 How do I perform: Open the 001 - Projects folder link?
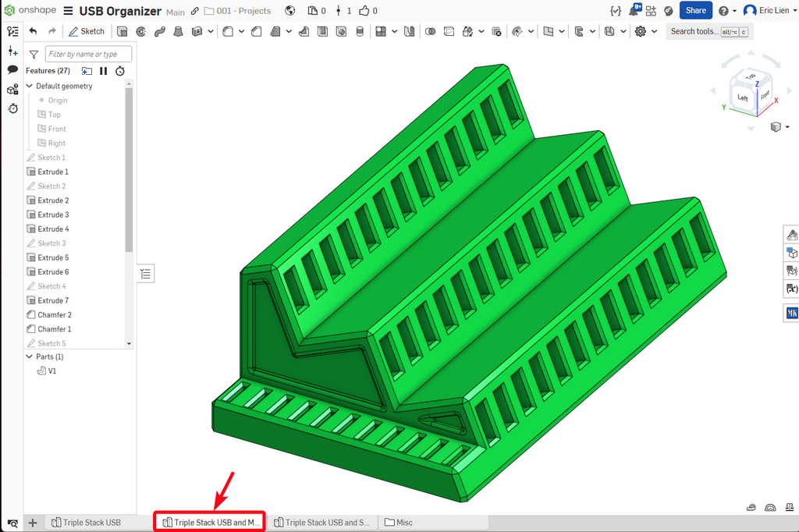(237, 11)
